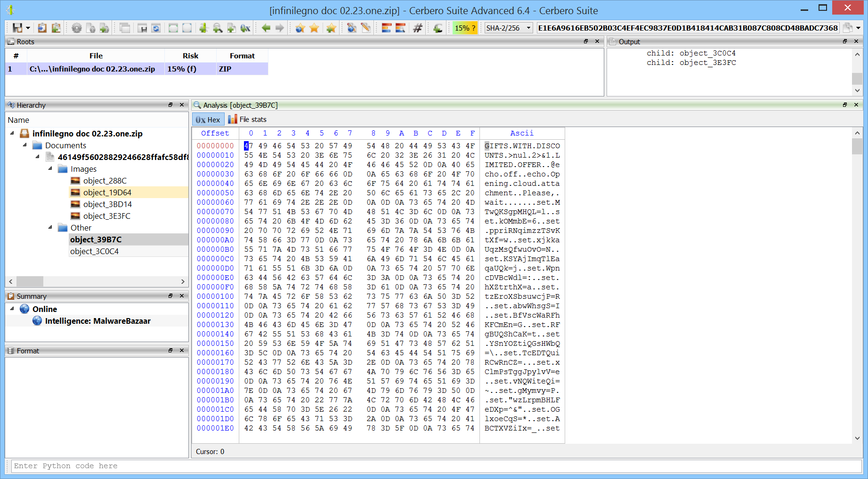Click the green curved arrow icon
868x479 pixels.
[438, 28]
